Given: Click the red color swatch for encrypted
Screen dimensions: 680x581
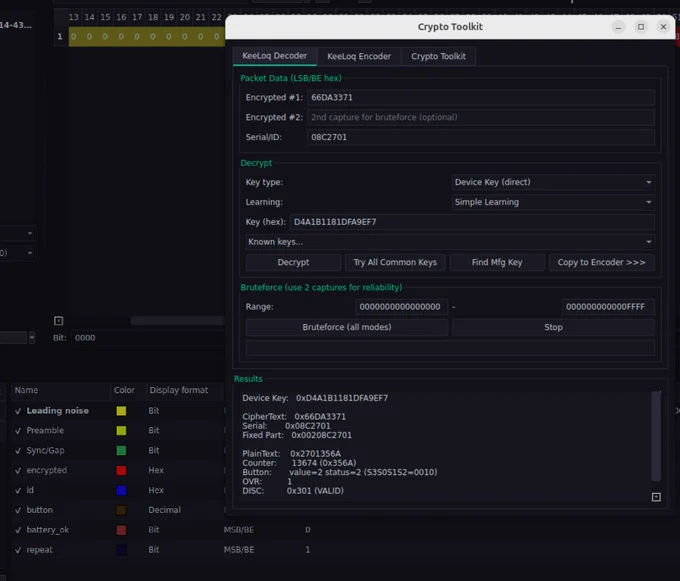Looking at the screenshot, I should (121, 470).
